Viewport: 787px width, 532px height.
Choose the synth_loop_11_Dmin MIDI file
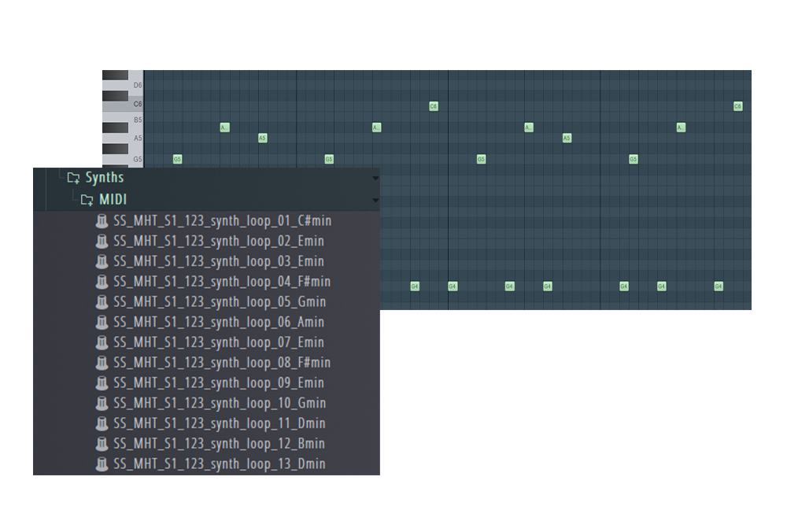219,423
